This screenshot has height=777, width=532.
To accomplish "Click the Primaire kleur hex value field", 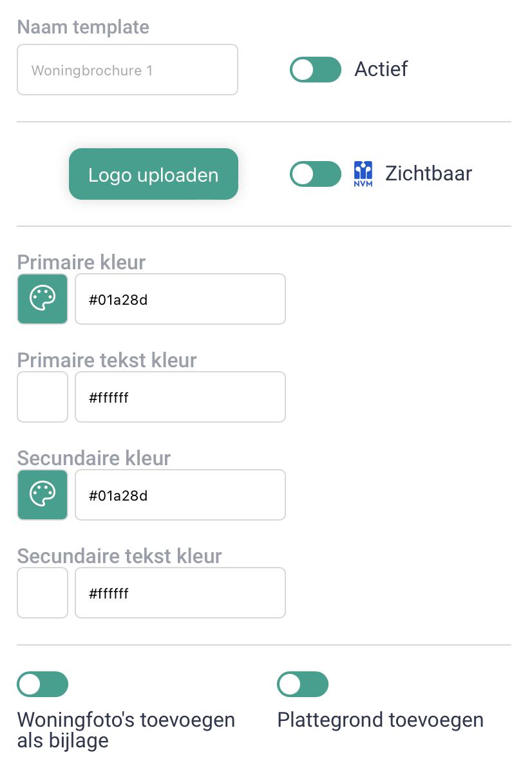I will point(180,299).
